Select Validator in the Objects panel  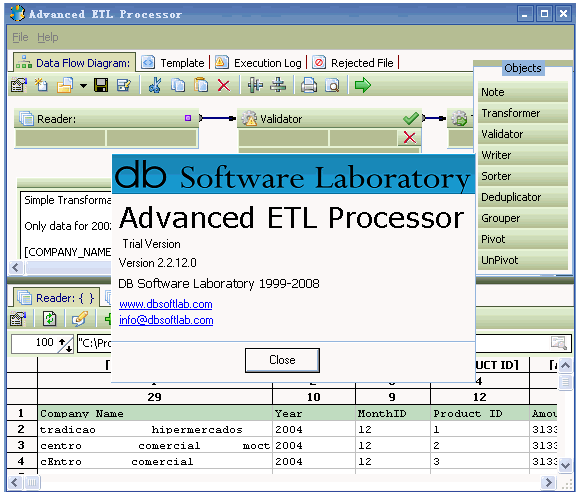point(523,134)
